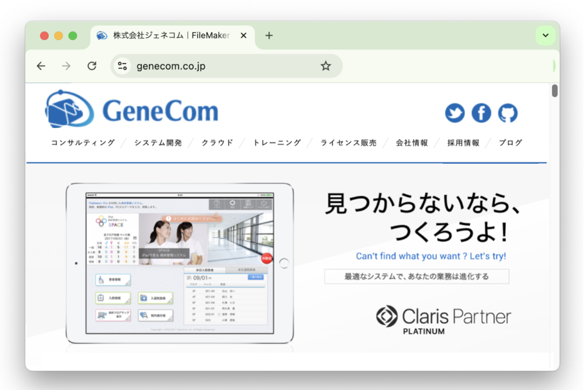The image size is (588, 390).
Task: Open システム開発 menu item
Action: (158, 143)
